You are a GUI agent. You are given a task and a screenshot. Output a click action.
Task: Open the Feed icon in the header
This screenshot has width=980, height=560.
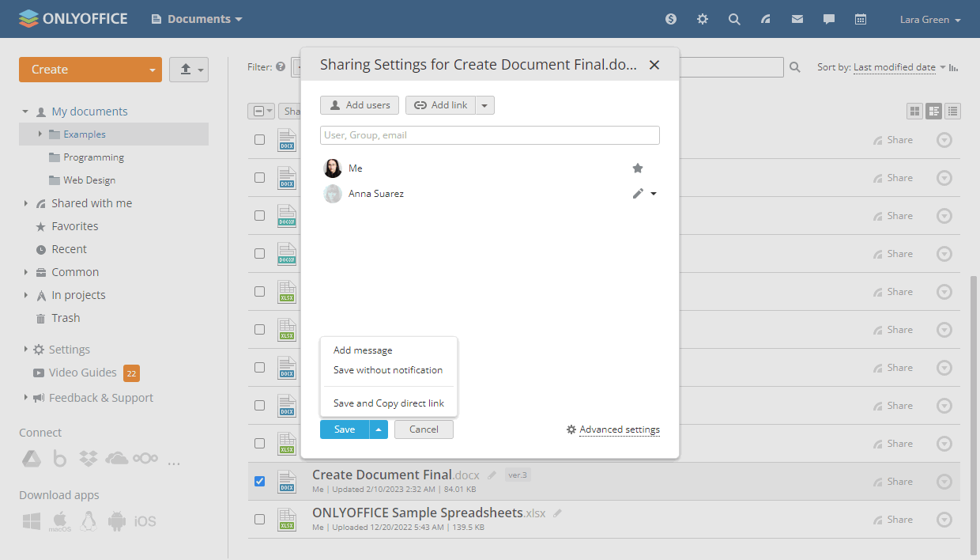pyautogui.click(x=765, y=18)
